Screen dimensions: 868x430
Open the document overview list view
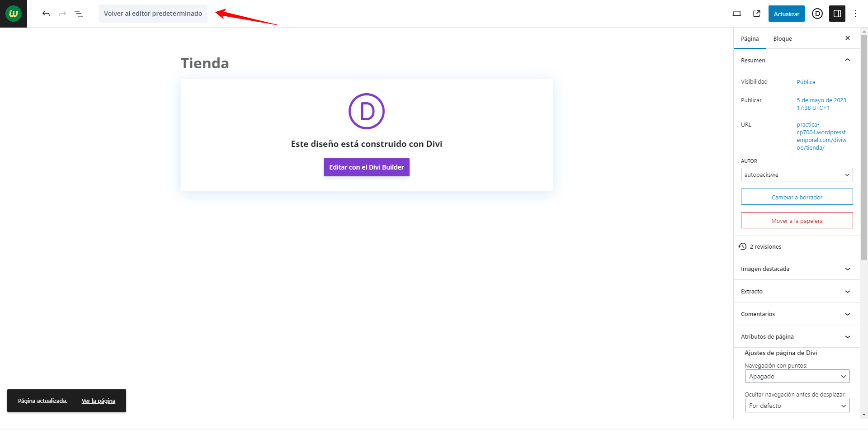click(79, 14)
